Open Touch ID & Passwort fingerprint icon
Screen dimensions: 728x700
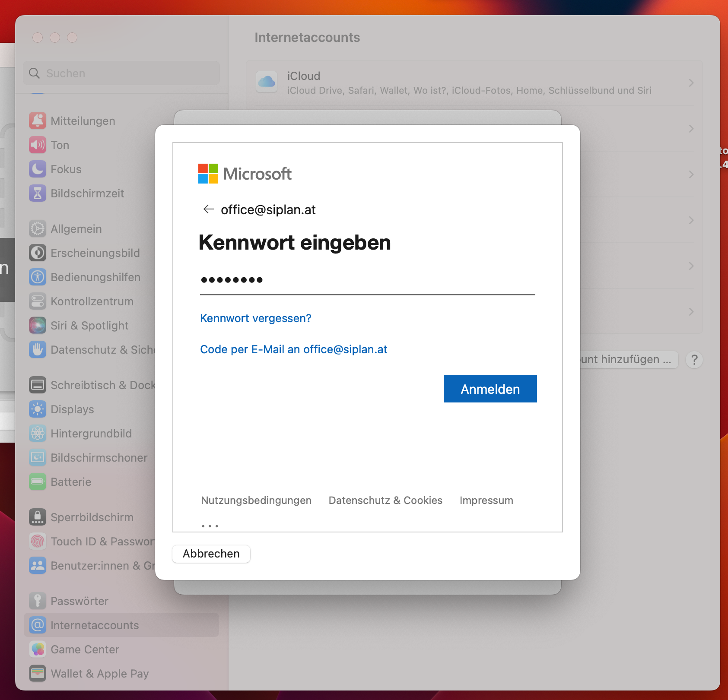click(x=38, y=541)
